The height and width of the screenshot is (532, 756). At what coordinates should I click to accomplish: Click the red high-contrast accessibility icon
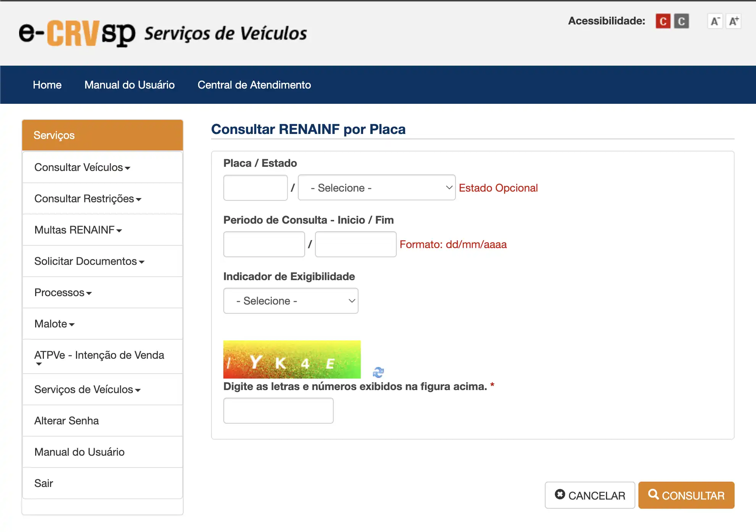(x=663, y=21)
